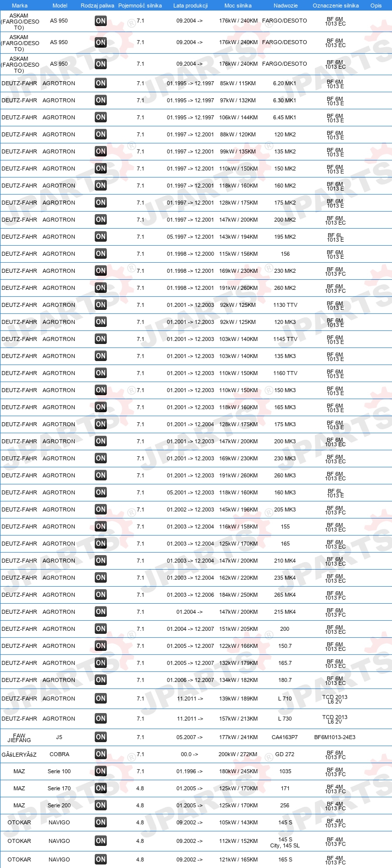
Task: Click the ON fuel icon for Agrotron 6.45 MK1
Action: tap(101, 117)
